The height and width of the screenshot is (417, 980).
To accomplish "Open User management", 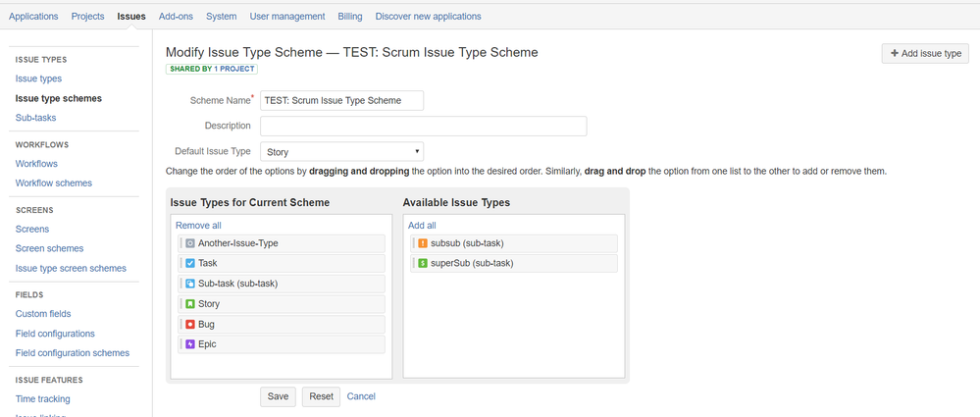I will click(287, 17).
